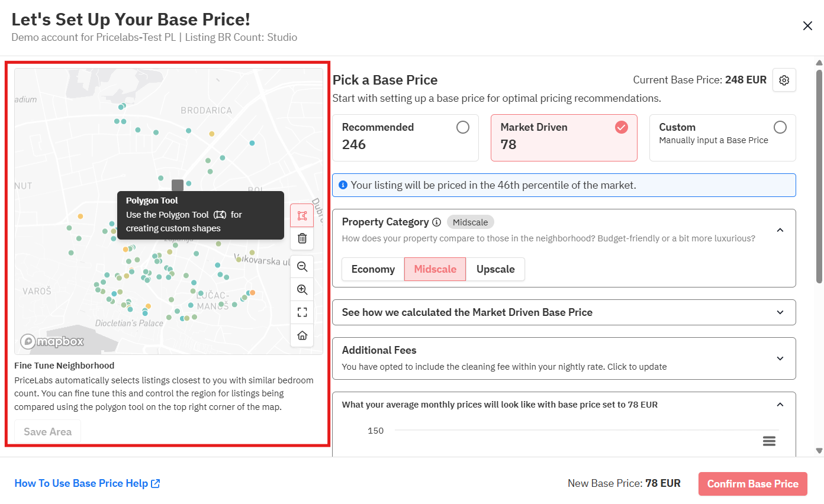Expand Market Driven Base Price calculation
This screenshot has width=824, height=504.
point(780,312)
